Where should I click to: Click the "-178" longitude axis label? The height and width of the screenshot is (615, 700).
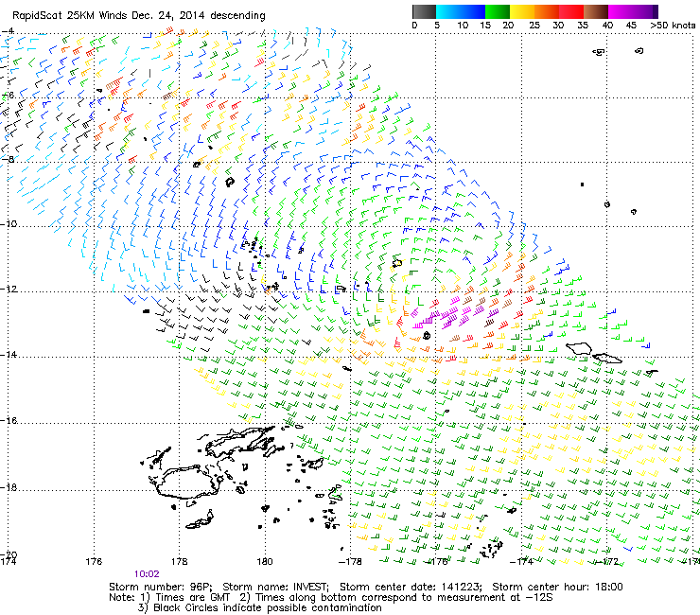(350, 561)
